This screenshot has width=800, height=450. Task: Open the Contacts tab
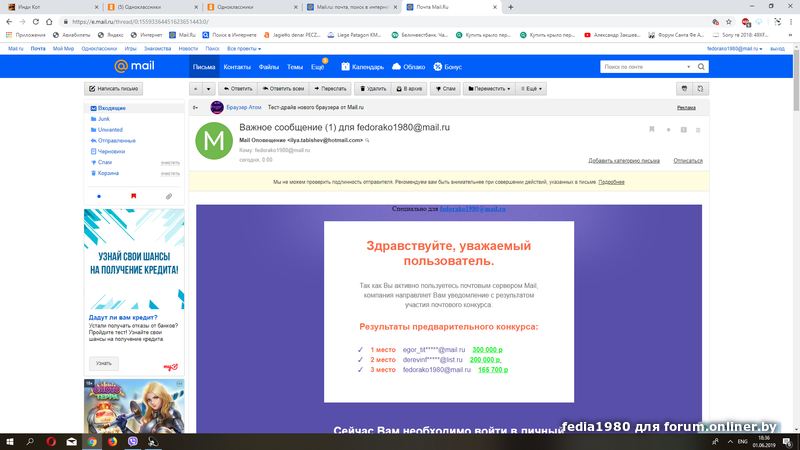tap(237, 67)
